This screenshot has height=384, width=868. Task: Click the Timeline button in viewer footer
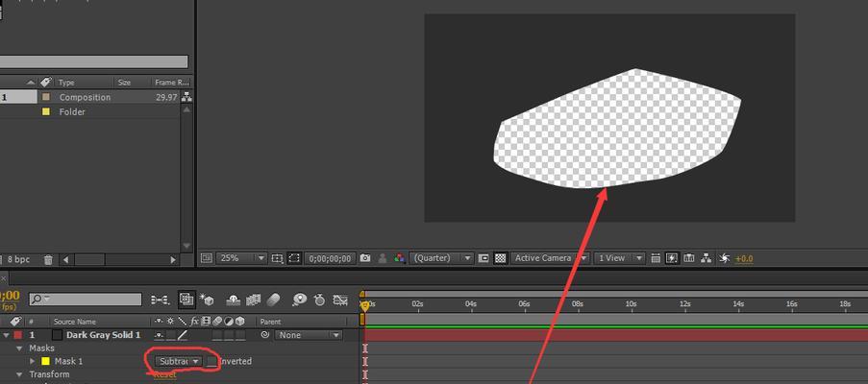pyautogui.click(x=689, y=258)
